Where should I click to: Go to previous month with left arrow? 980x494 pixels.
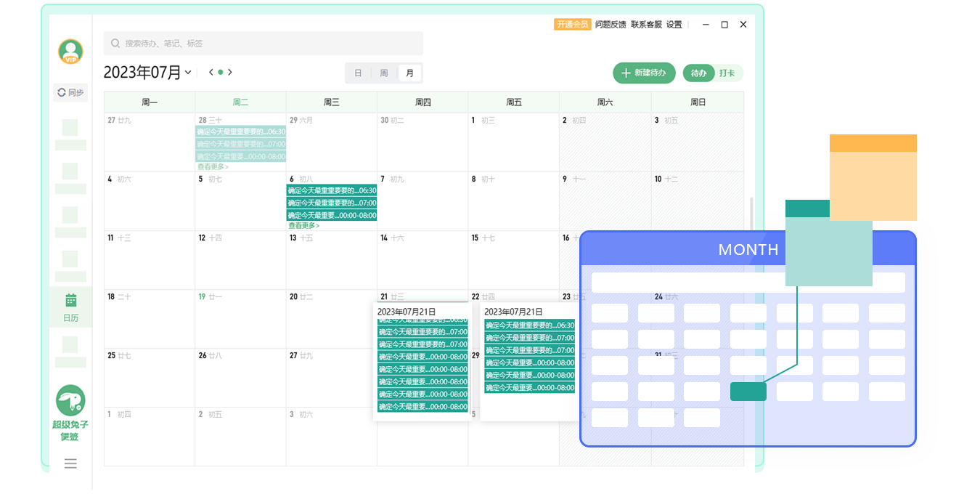click(211, 72)
